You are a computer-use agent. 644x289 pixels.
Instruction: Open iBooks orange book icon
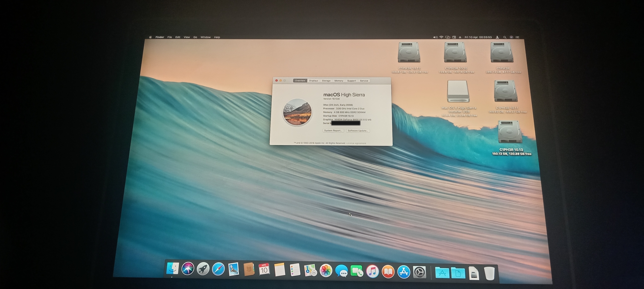[388, 272]
